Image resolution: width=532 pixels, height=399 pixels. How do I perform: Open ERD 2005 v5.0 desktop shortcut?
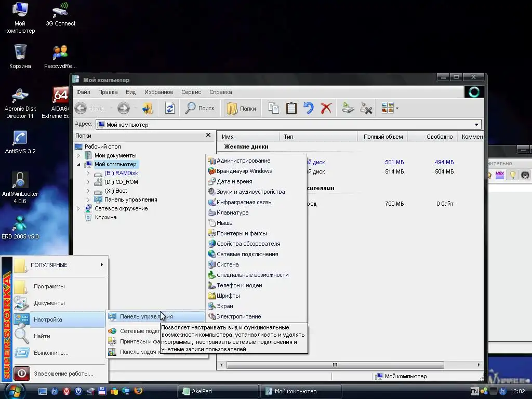point(20,228)
